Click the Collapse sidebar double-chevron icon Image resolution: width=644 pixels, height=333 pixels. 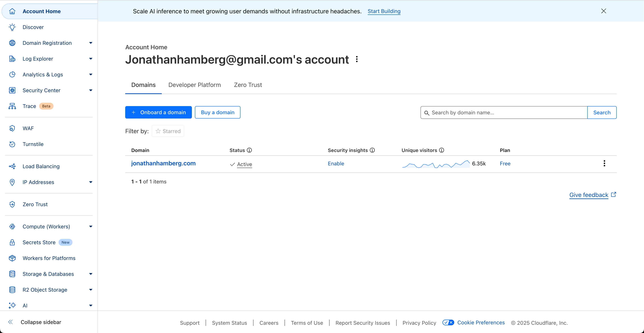11,322
